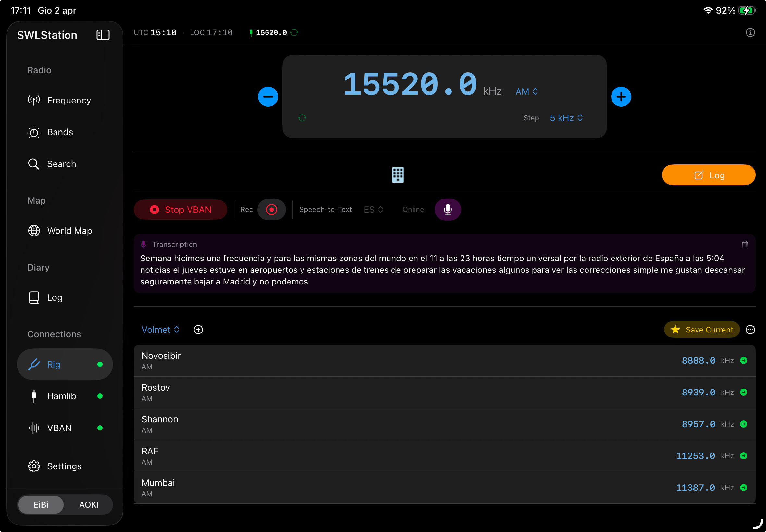Open the ellipsis options next to Save Current

[750, 329]
